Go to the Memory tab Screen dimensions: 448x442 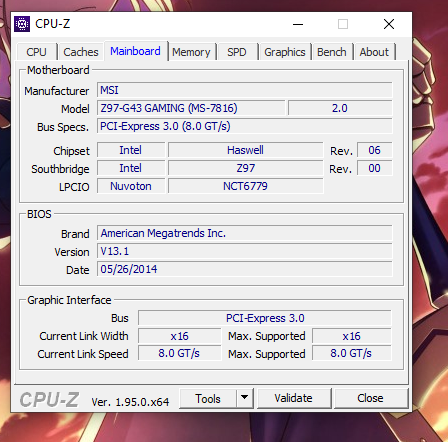click(x=191, y=52)
